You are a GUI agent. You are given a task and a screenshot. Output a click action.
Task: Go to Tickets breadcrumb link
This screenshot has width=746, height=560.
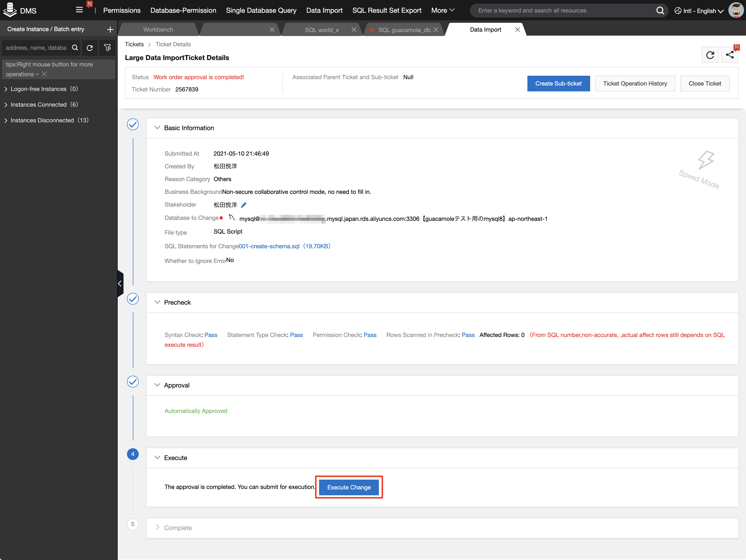pos(134,44)
